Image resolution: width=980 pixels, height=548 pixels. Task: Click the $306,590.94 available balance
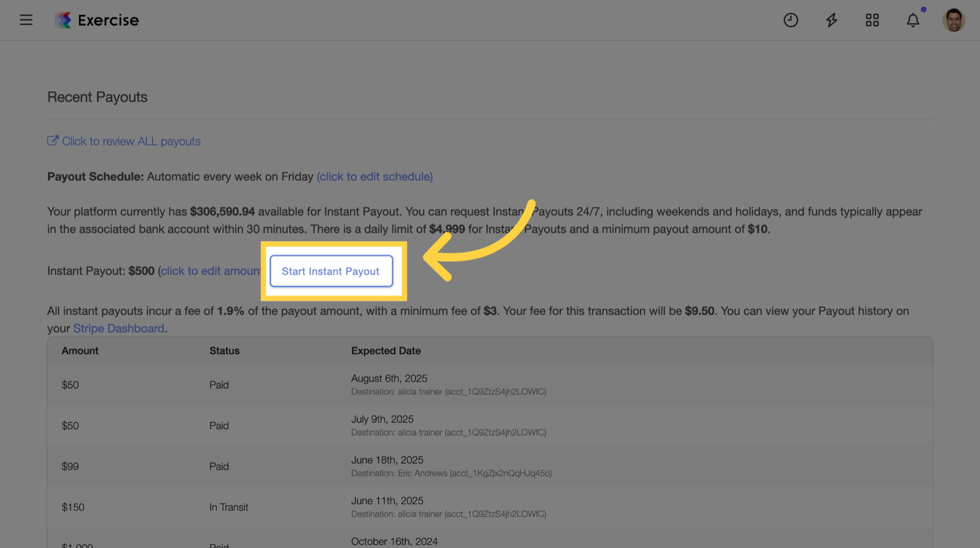[x=223, y=212]
